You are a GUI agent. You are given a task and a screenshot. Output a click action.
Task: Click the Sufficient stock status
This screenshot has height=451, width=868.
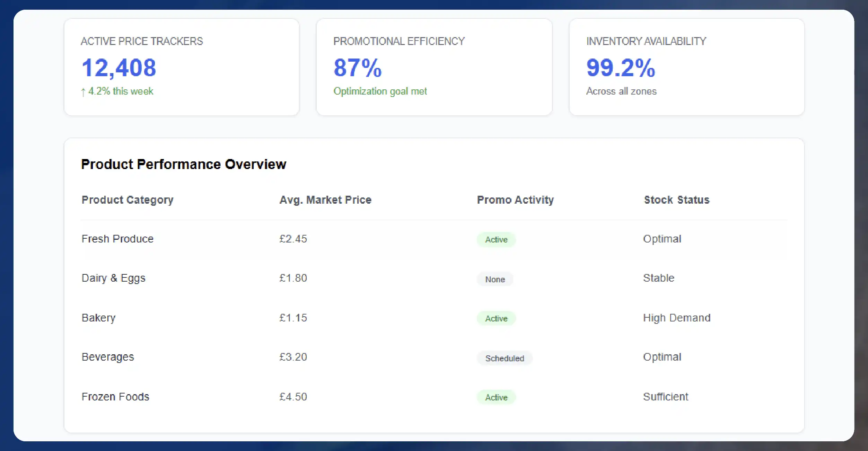click(666, 397)
